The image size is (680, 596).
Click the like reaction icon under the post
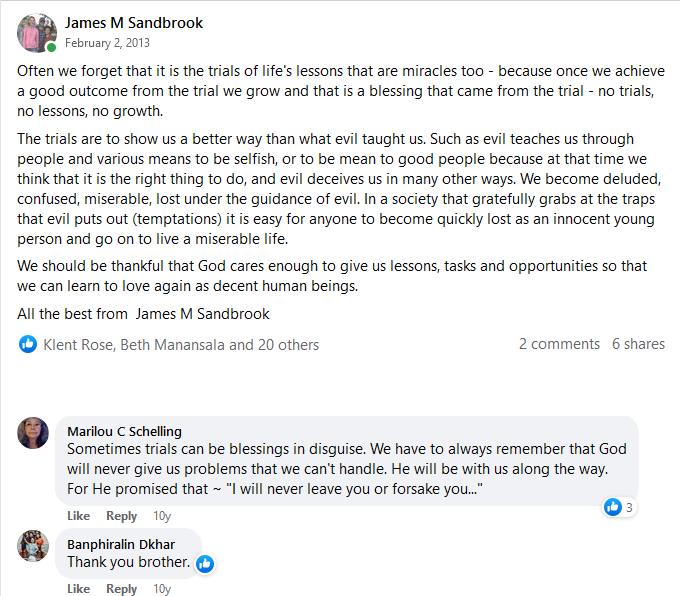(x=28, y=344)
